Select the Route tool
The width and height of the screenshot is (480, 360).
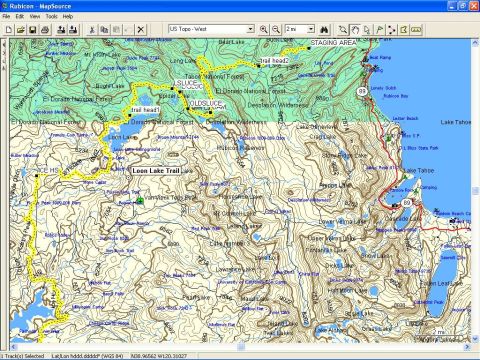(392, 30)
